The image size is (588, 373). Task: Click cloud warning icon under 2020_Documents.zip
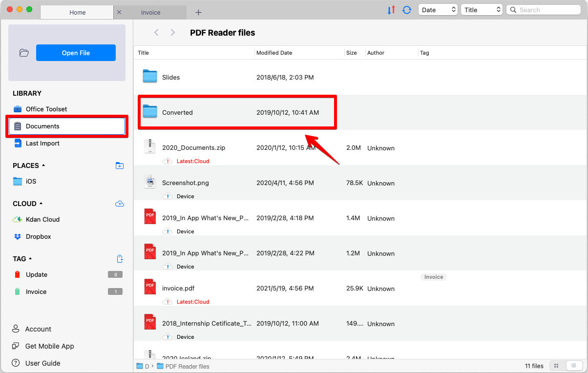168,161
